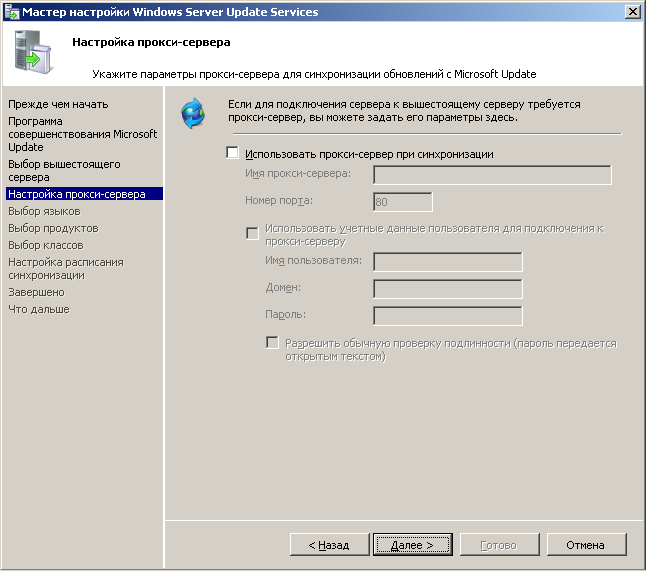Select 'Выбор классов' step
Viewport: 646px width, 571px height.
pos(46,245)
